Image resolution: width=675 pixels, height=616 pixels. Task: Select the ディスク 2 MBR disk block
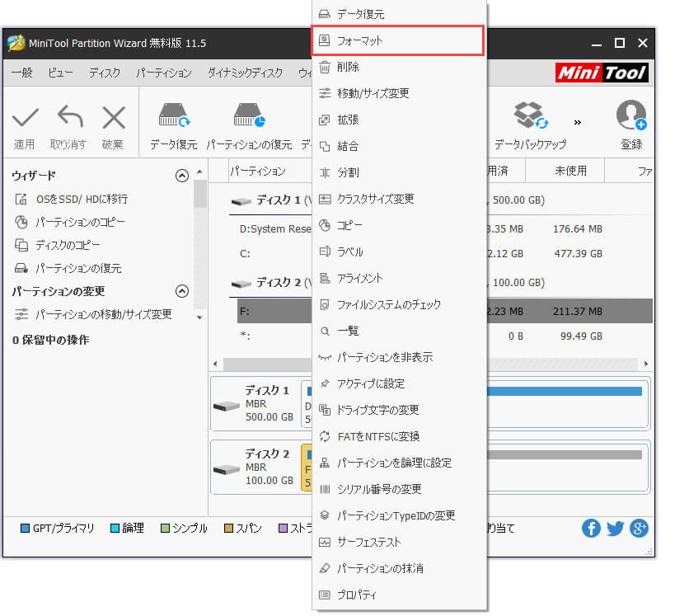pyautogui.click(x=254, y=467)
